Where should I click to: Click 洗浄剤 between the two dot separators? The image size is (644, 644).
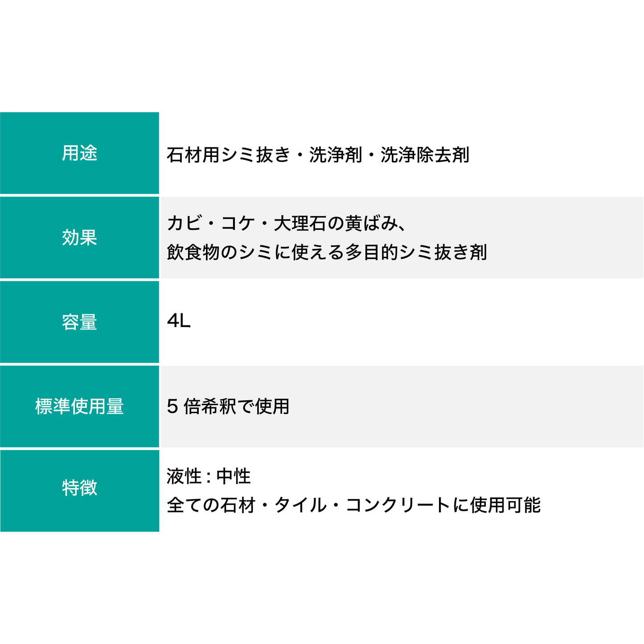pyautogui.click(x=336, y=155)
